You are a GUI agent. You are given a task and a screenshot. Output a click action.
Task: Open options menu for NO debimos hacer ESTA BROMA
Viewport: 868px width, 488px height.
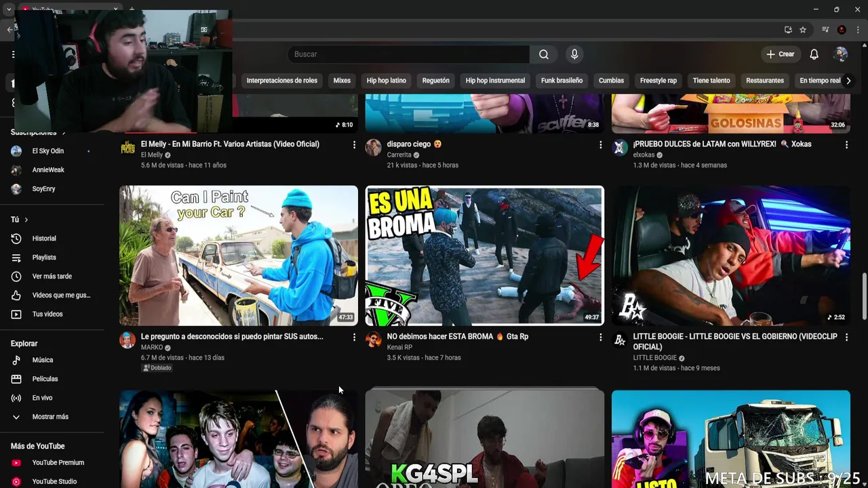pyautogui.click(x=600, y=338)
